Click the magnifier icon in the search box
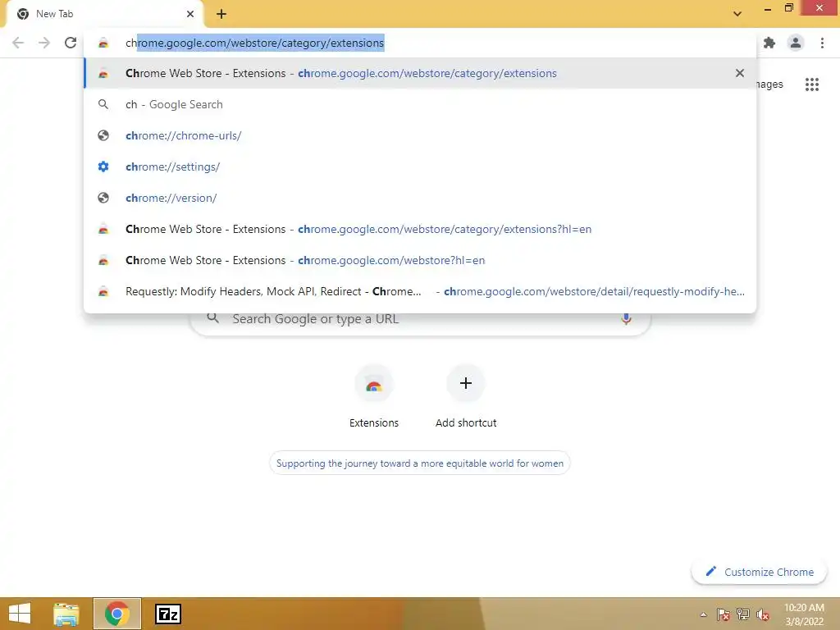Image resolution: width=840 pixels, height=630 pixels. [212, 318]
